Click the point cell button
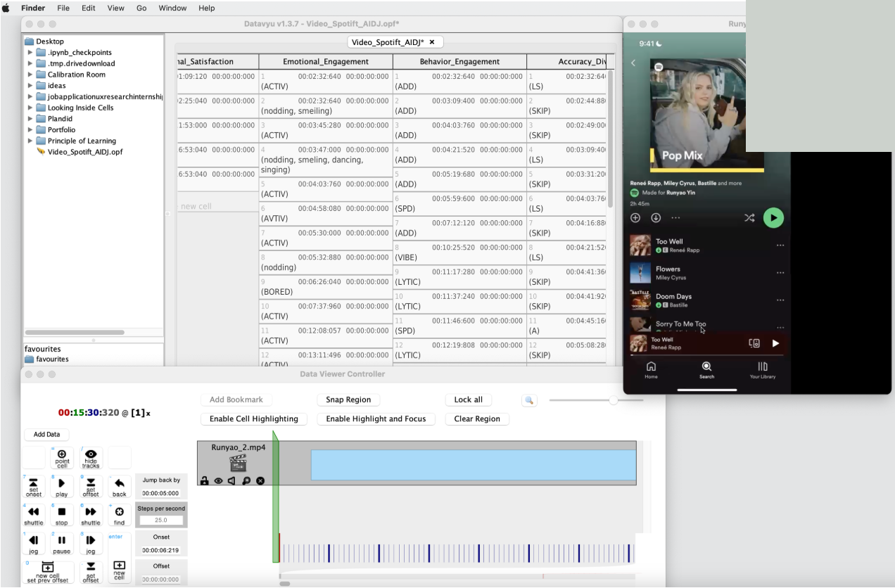This screenshot has height=588, width=895. 62,458
